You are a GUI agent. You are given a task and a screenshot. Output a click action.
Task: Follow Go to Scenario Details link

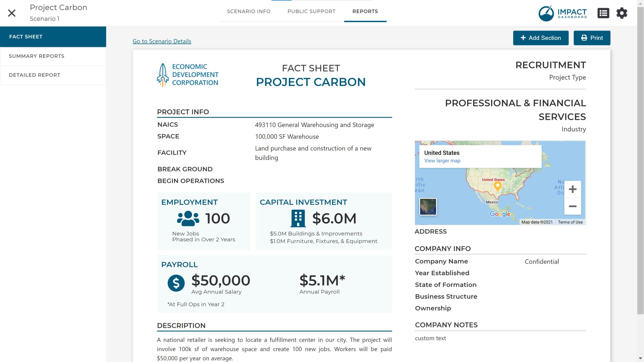tap(162, 41)
